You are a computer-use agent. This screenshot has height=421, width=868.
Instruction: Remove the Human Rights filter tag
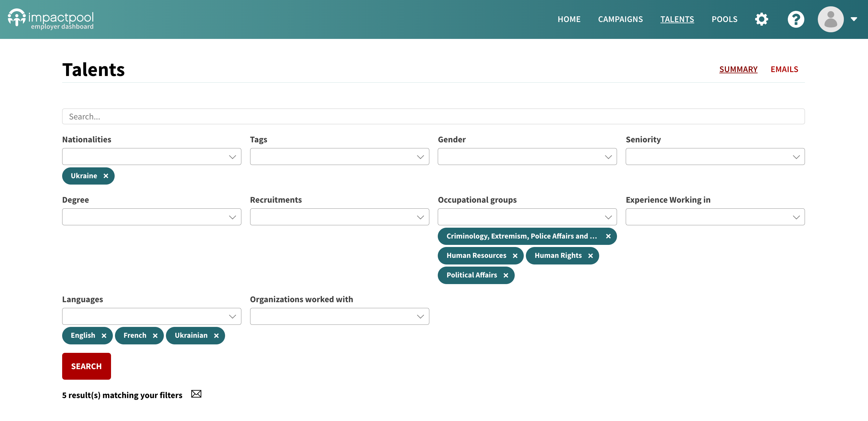click(590, 256)
